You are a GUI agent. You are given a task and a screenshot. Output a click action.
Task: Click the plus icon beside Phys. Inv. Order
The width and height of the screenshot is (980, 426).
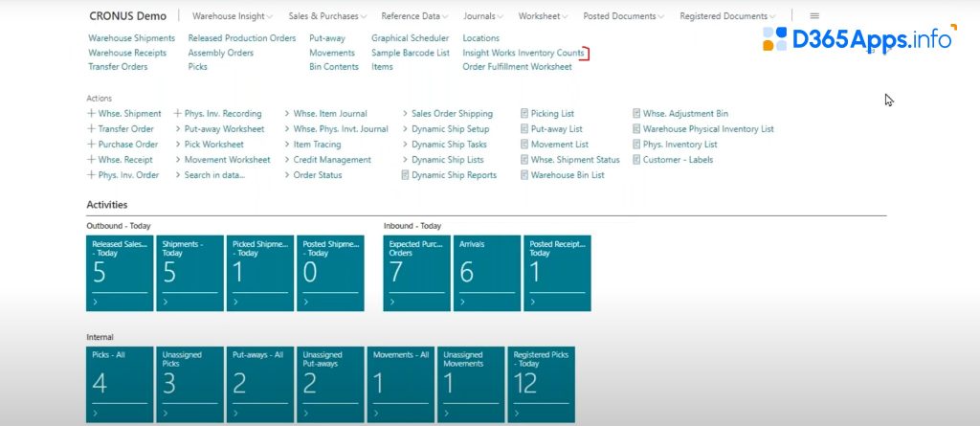pyautogui.click(x=91, y=175)
